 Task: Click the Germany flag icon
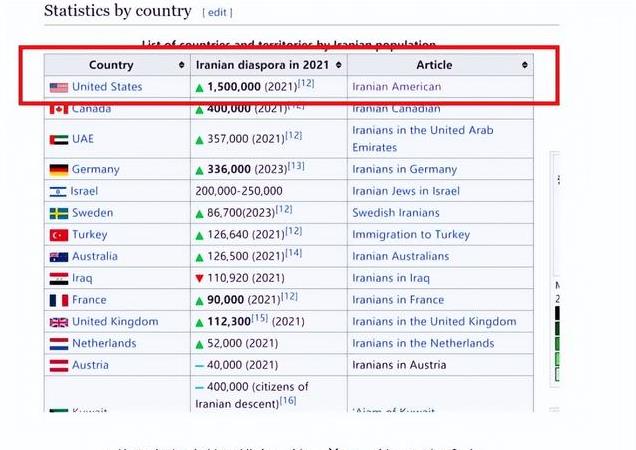(x=58, y=170)
